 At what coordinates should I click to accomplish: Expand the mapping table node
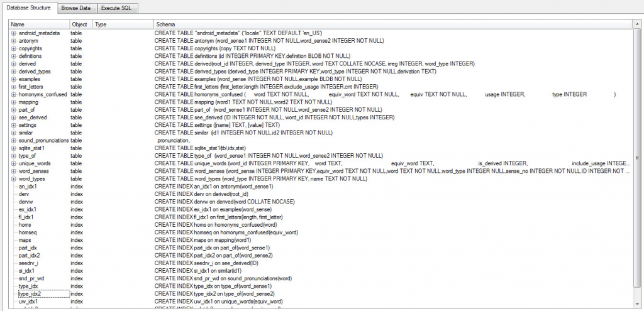click(13, 102)
